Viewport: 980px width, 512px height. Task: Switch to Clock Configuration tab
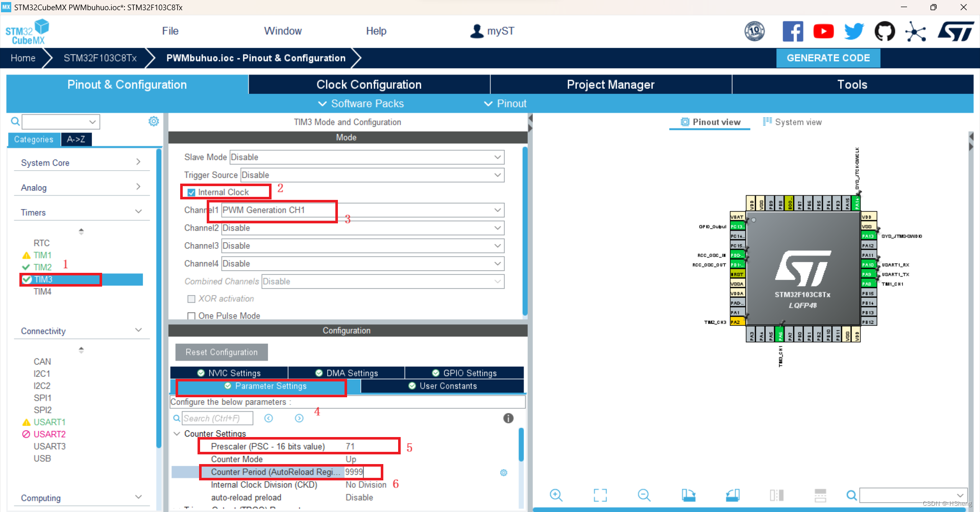[369, 85]
